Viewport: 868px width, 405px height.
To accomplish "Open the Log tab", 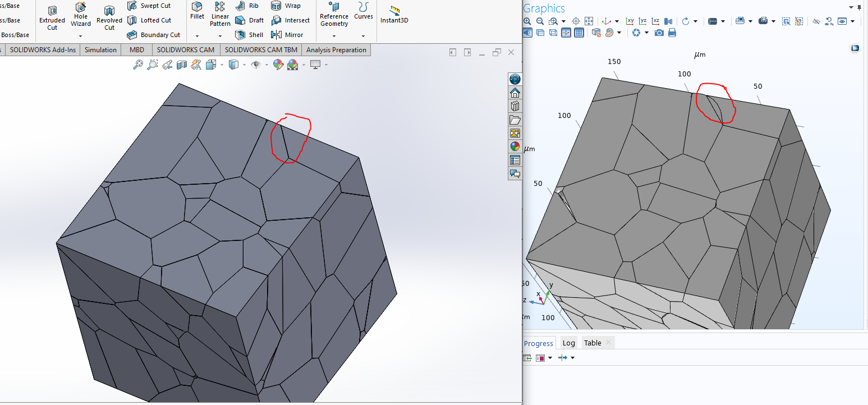I will [x=568, y=343].
